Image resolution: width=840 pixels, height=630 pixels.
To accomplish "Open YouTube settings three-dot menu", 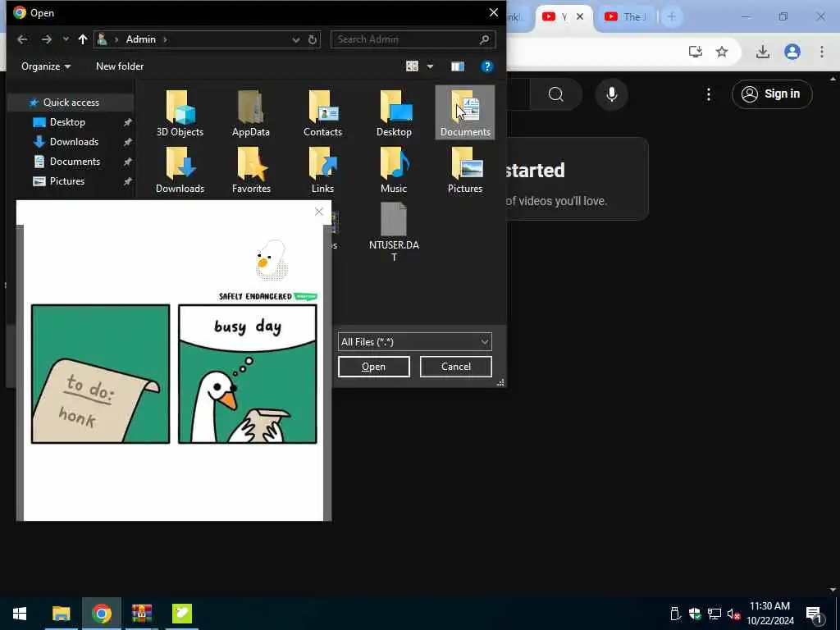I will click(708, 94).
